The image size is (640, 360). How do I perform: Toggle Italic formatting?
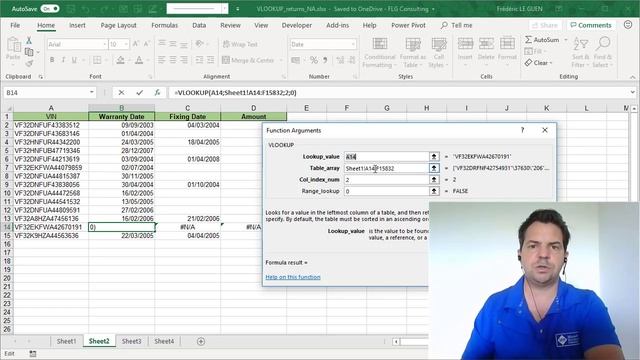tap(63, 60)
